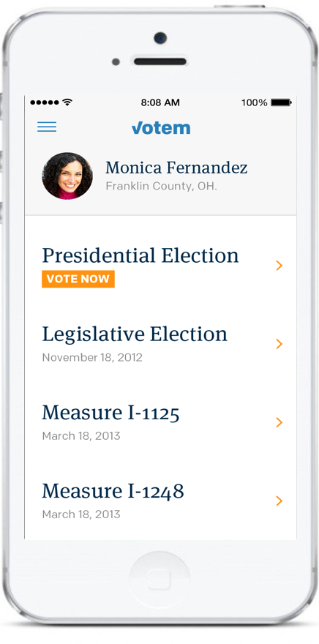The width and height of the screenshot is (319, 644).
Task: Tap the signal strength dots
Action: click(x=45, y=102)
